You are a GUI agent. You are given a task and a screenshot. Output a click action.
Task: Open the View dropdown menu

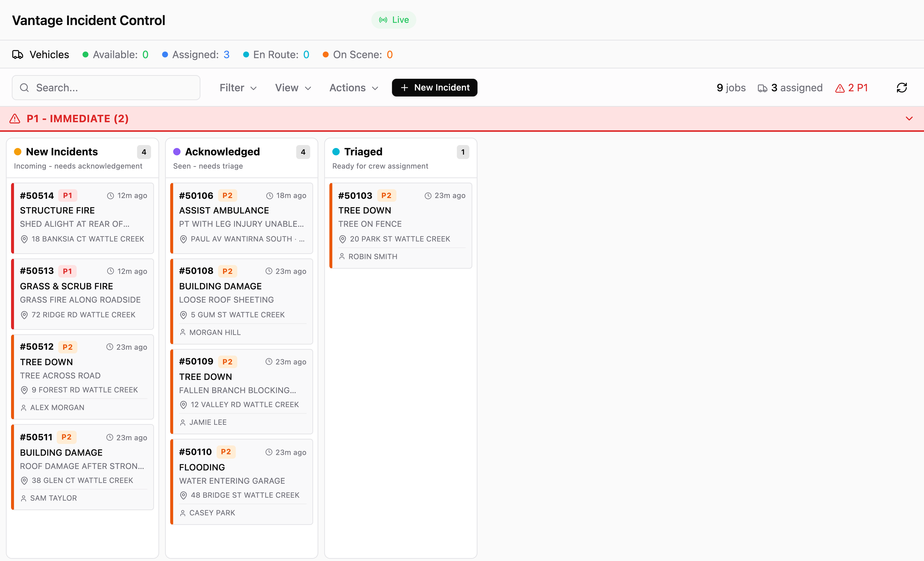point(293,88)
